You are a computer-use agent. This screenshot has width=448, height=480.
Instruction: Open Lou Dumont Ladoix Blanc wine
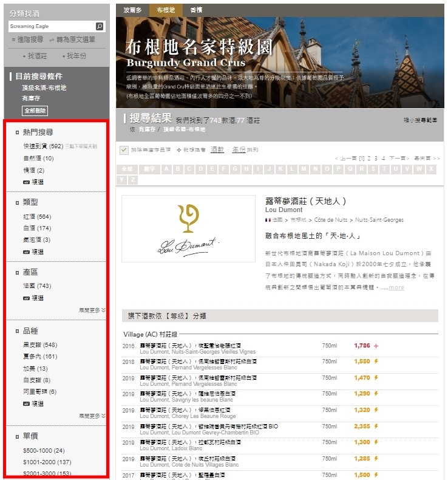point(190,445)
